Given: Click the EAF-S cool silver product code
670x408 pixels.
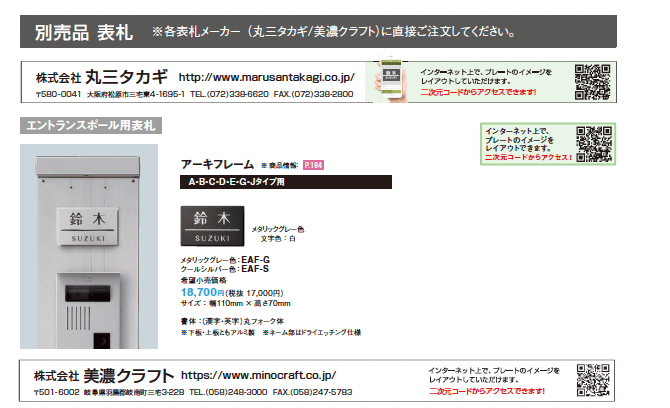Looking at the screenshot, I should click(257, 269).
